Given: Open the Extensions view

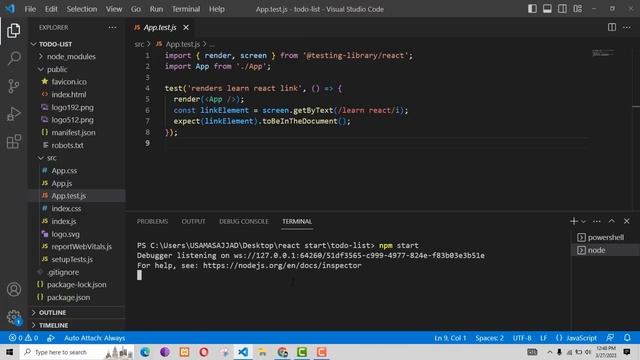Looking at the screenshot, I should 13,142.
